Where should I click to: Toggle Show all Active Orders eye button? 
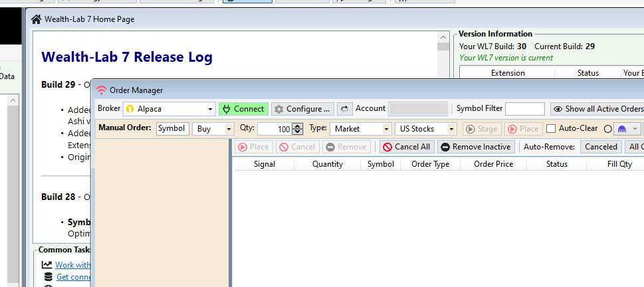coord(597,109)
